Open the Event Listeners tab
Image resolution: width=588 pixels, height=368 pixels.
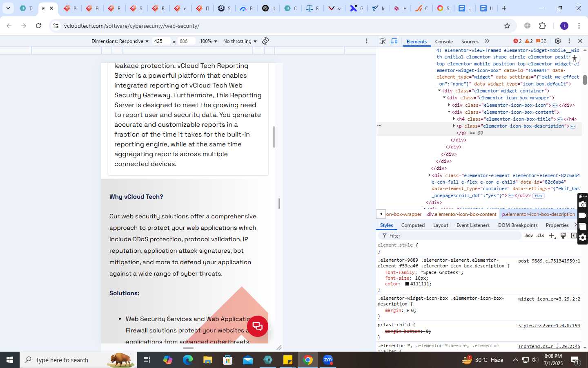(x=473, y=225)
